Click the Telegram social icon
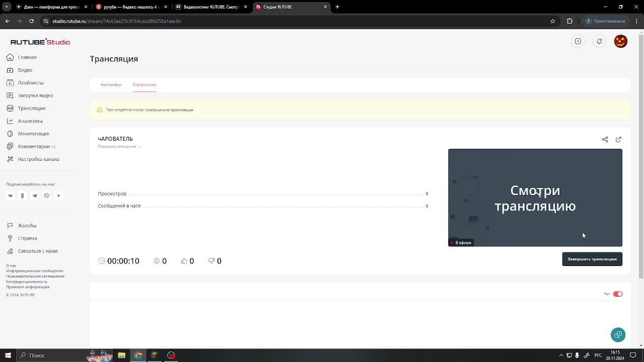 34,196
